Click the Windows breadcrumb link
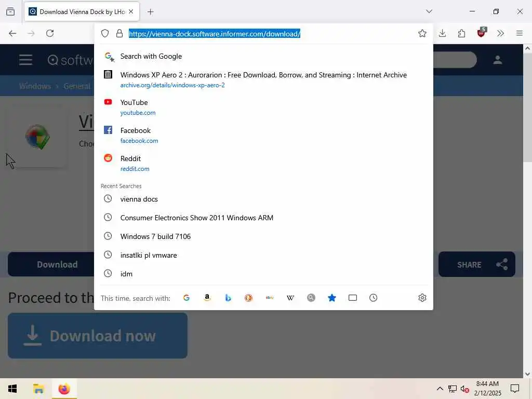The height and width of the screenshot is (399, 532). (x=35, y=86)
